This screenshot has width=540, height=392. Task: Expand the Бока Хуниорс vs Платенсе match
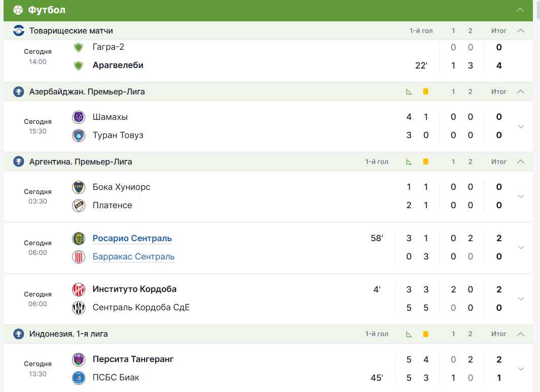point(521,197)
